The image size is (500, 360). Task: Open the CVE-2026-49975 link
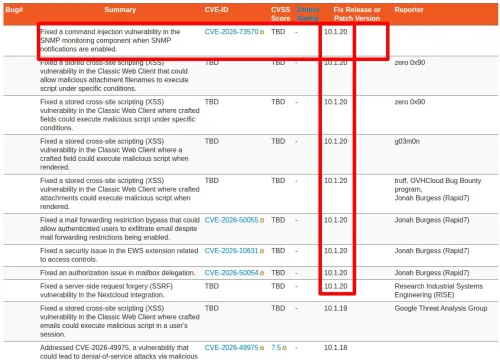pyautogui.click(x=231, y=347)
